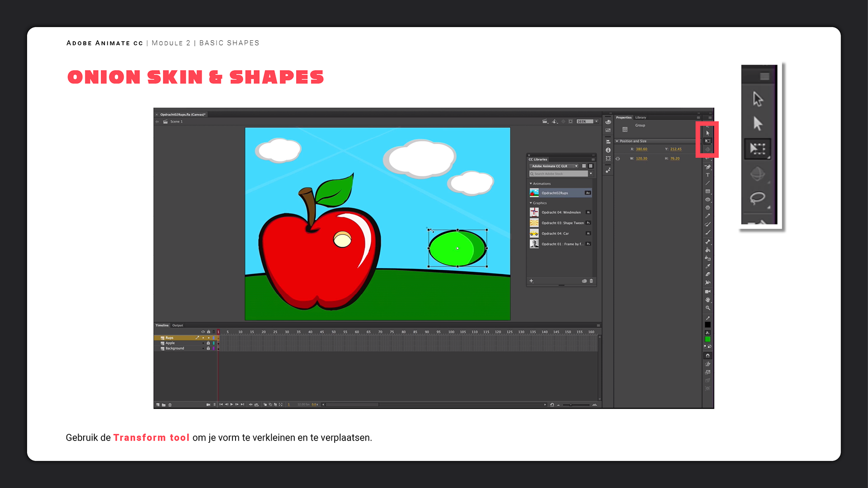
Task: Select the Rectangle tool
Action: (708, 192)
